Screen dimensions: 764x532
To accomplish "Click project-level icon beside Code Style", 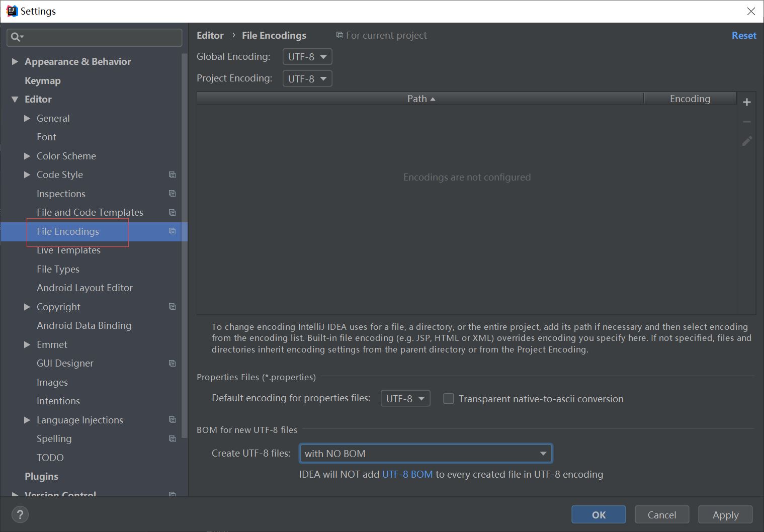I will [173, 174].
